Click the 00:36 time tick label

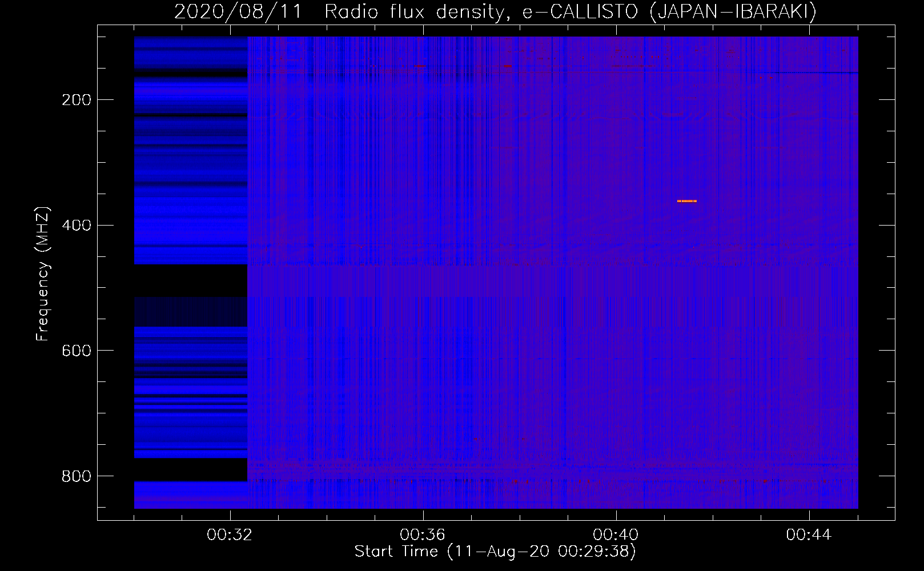pyautogui.click(x=423, y=535)
